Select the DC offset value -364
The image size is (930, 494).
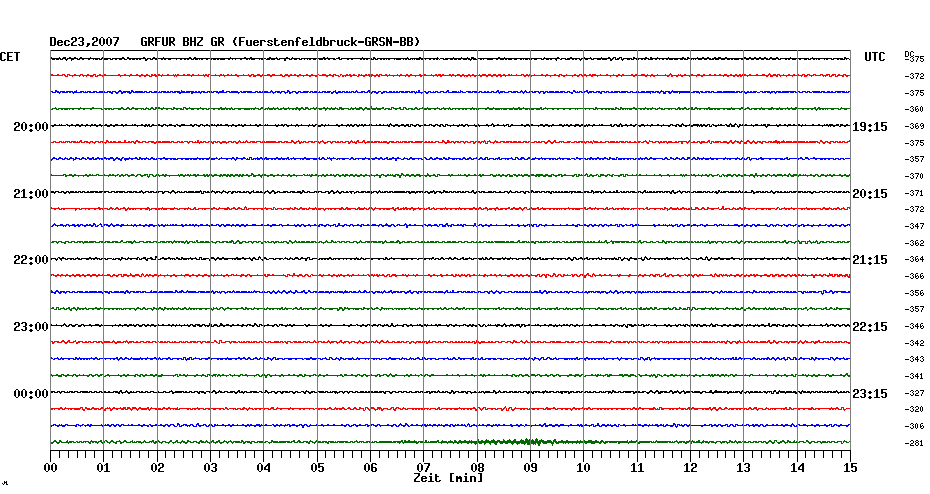914,260
